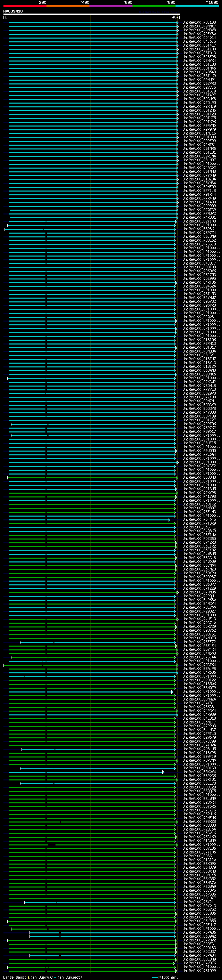
Task: Select label UniRef100_O48549
Action: [199, 72]
